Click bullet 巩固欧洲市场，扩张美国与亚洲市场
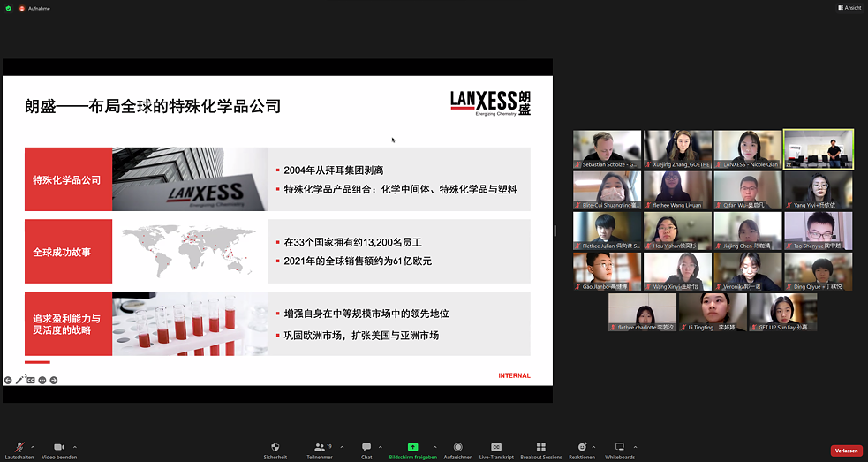Viewport: 868px width, 462px height. pos(361,336)
